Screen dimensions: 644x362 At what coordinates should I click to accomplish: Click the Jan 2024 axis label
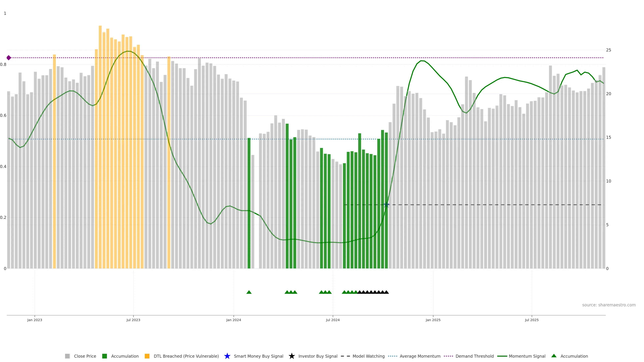tap(233, 320)
